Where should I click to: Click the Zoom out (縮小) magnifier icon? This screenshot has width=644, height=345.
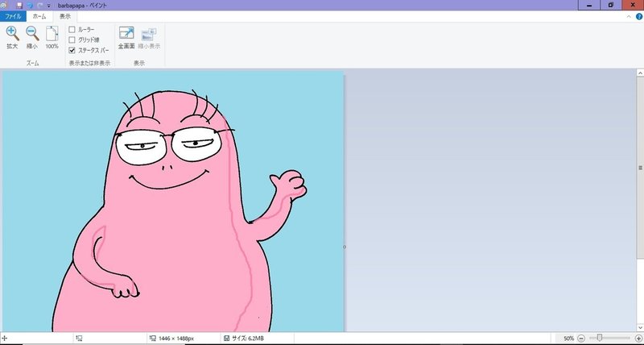[32, 33]
